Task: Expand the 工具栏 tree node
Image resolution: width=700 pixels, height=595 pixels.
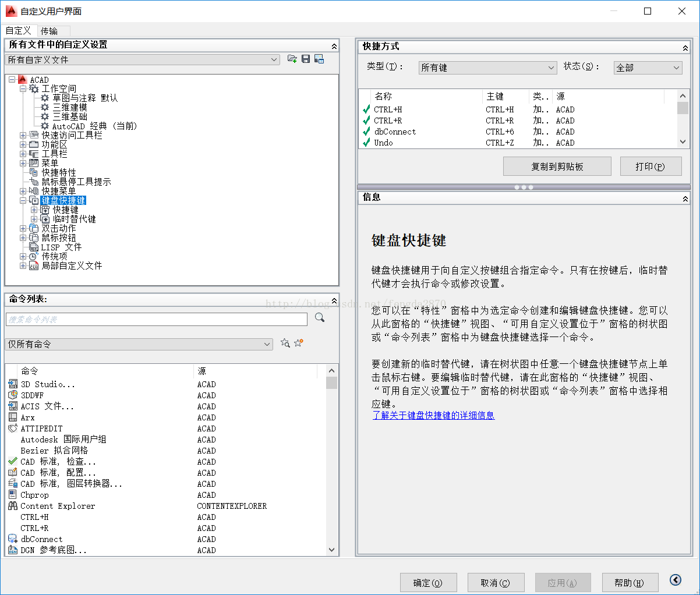Action: click(23, 154)
